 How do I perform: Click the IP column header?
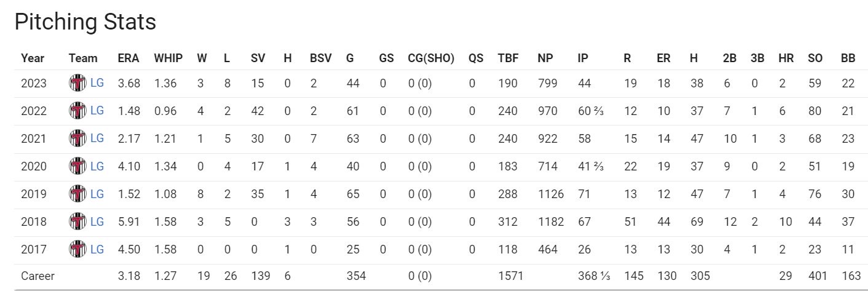coord(583,58)
